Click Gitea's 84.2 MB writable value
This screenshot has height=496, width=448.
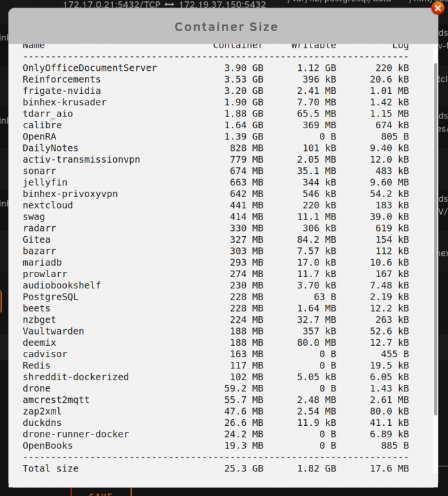[317, 239]
